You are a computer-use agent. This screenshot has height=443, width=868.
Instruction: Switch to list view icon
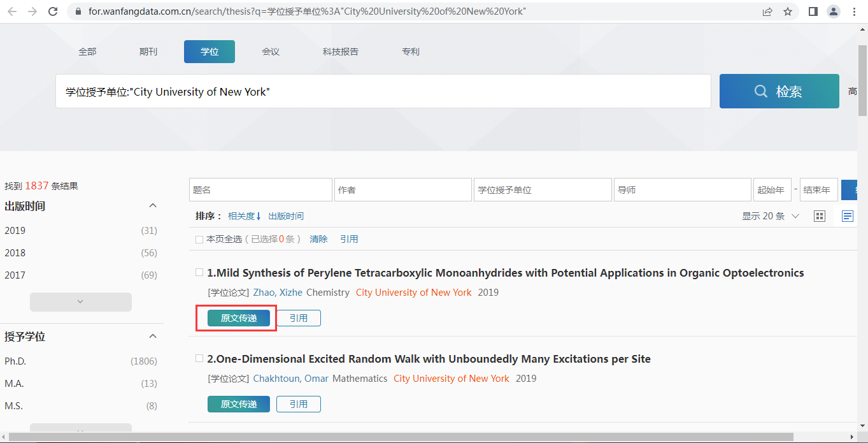pos(847,216)
